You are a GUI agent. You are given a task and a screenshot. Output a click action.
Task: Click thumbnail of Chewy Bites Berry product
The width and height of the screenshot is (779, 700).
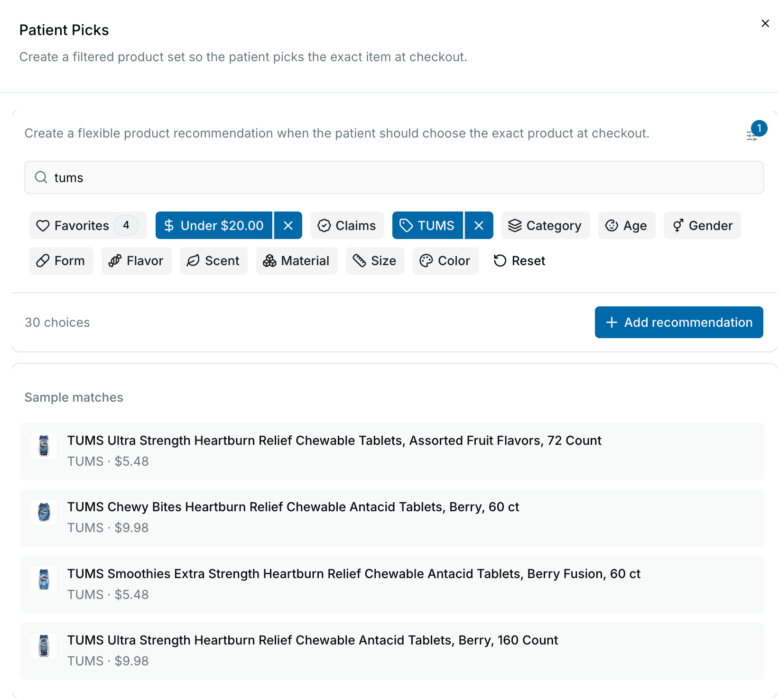(x=44, y=512)
